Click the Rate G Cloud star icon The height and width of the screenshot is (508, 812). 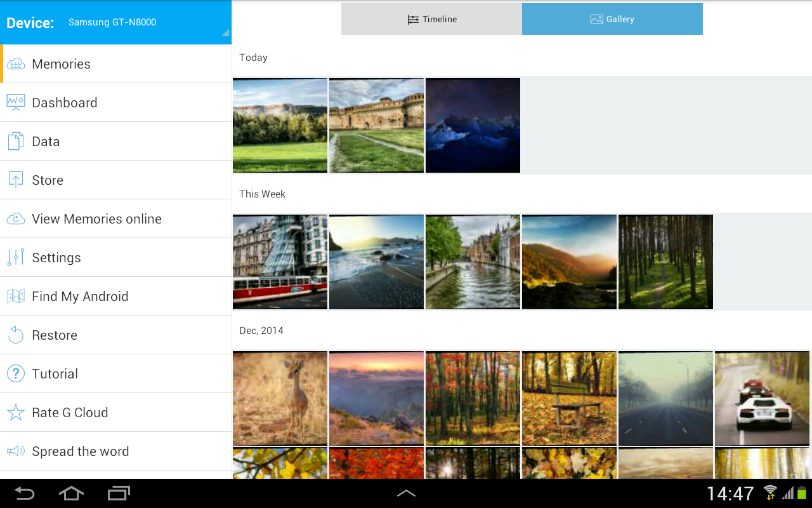point(15,412)
